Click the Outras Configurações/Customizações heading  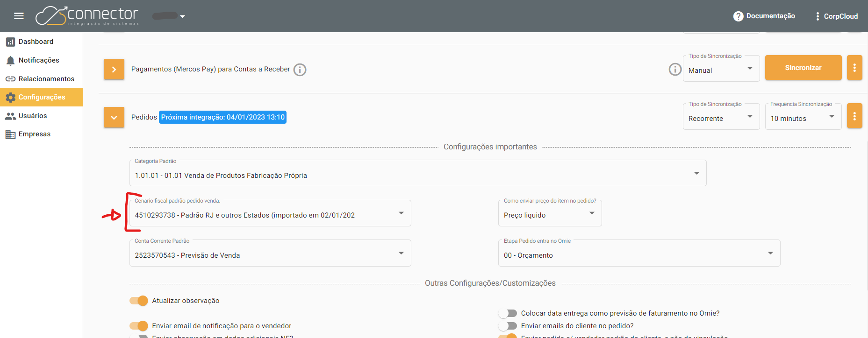click(x=490, y=283)
